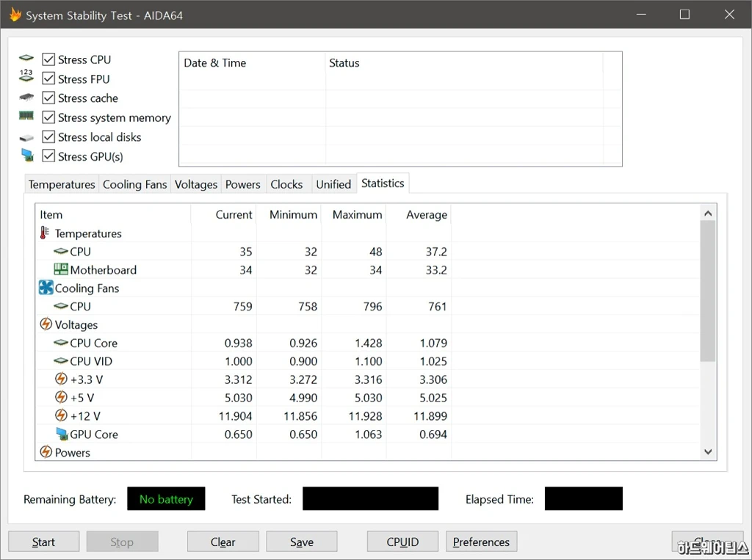The height and width of the screenshot is (560, 752).
Task: Click the lightning icon next to +3.3 V
Action: (61, 379)
